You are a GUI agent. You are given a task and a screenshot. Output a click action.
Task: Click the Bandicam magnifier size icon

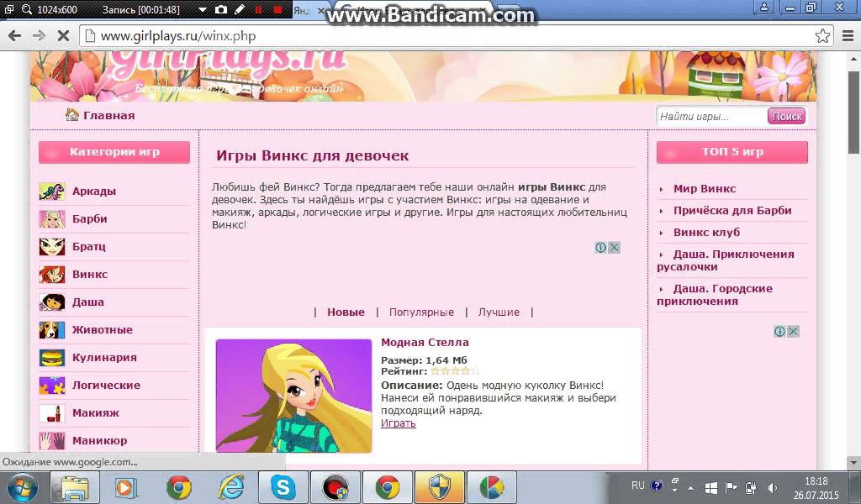point(27,9)
